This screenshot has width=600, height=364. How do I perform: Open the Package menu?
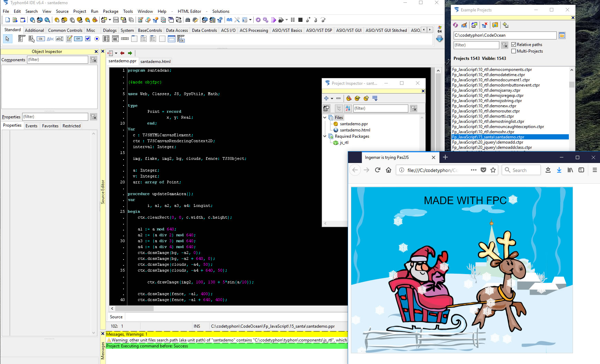point(110,11)
